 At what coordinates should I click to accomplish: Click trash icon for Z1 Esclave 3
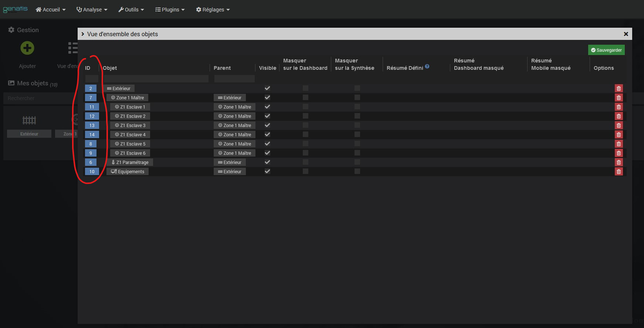(x=618, y=125)
